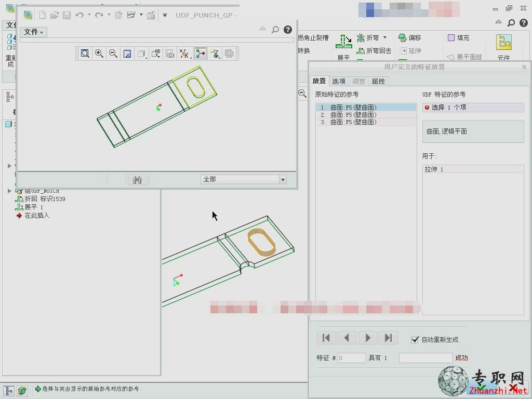This screenshot has height=399, width=532.
Task: Click the 填充 fill tool
Action: (458, 37)
